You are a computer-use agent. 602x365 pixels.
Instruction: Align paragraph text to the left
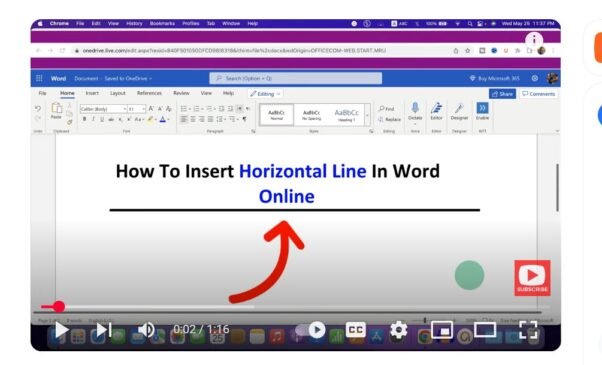tap(184, 119)
